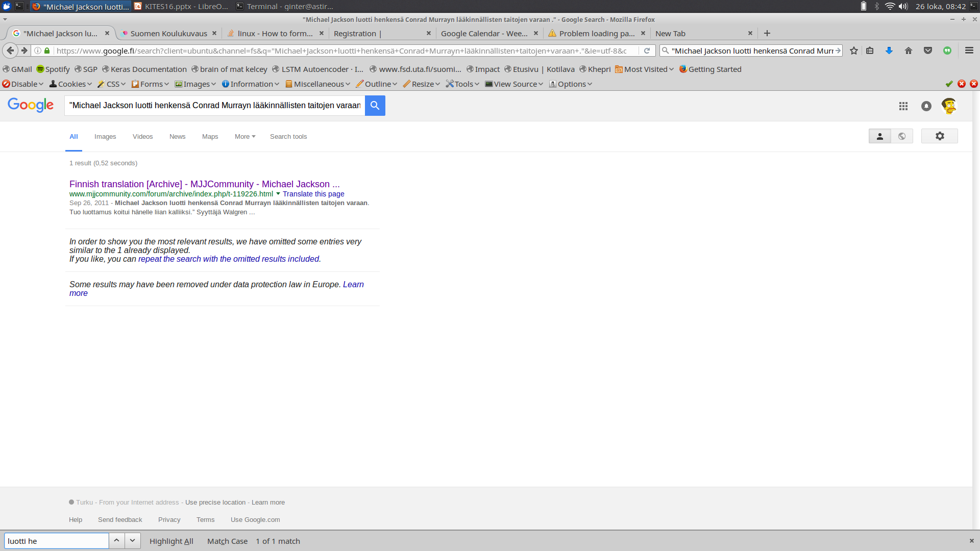Expand the Disable menu in Web Developer toolbar
980x551 pixels.
(23, 84)
